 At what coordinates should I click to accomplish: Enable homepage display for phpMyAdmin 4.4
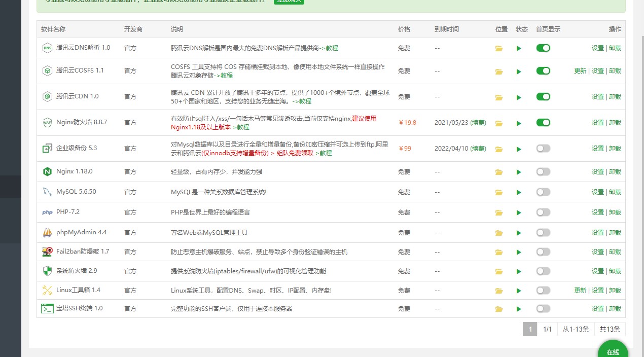543,232
